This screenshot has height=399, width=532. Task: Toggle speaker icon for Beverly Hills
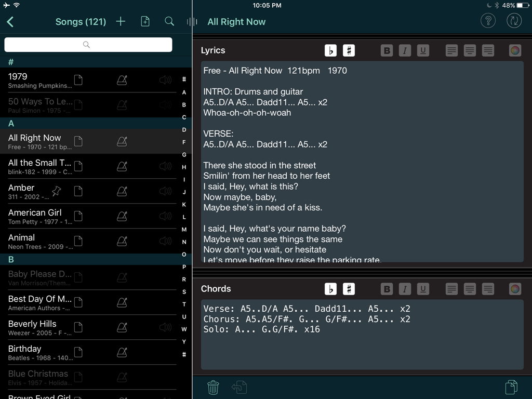coord(166,327)
